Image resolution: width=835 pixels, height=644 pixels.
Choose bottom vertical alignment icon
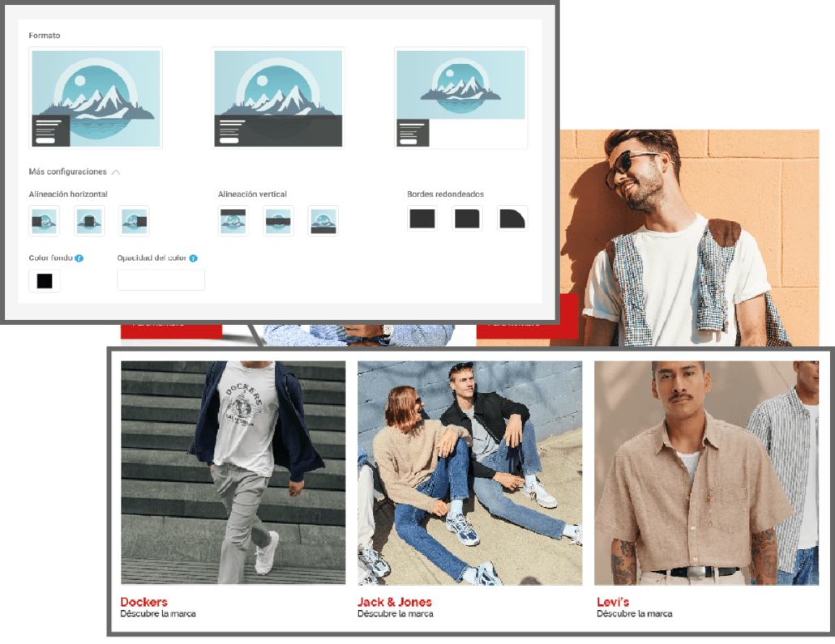click(x=323, y=220)
